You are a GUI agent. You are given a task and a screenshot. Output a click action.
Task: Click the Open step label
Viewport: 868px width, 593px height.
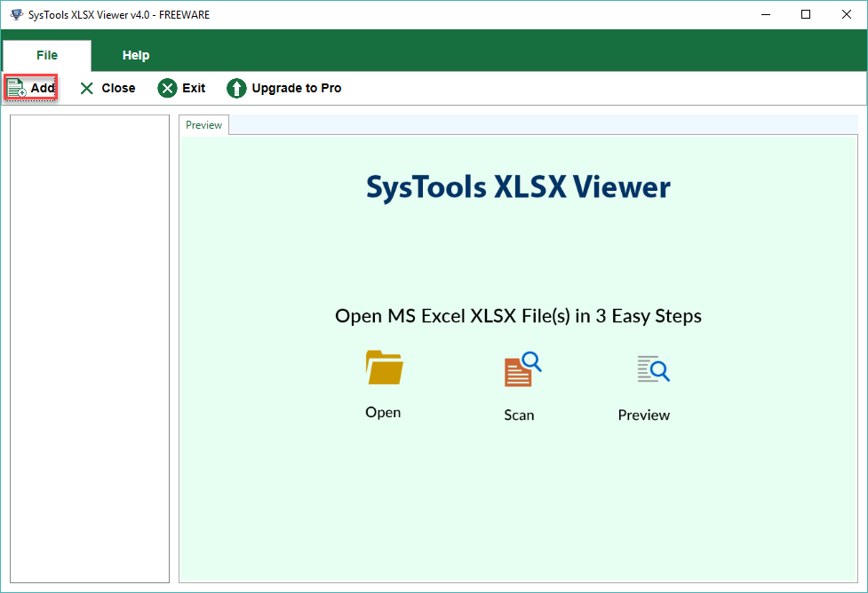(x=383, y=412)
